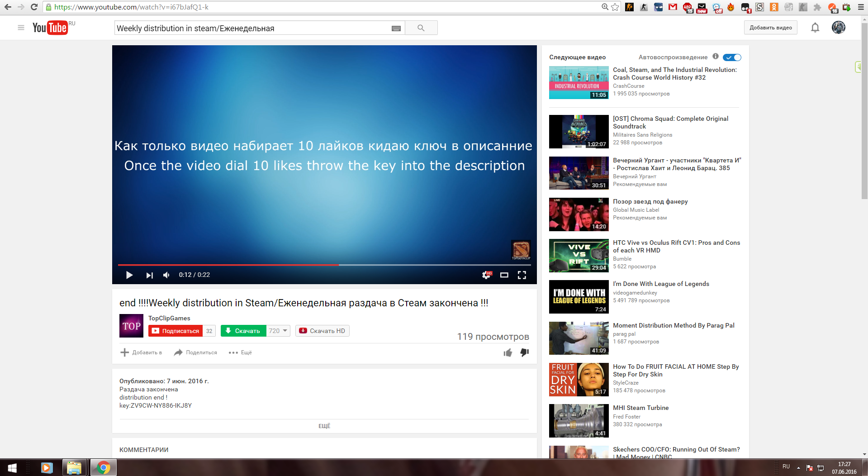Open the Chroma Squad soundtrack thumbnail
Viewport: 868px width, 476px height.
tap(579, 132)
